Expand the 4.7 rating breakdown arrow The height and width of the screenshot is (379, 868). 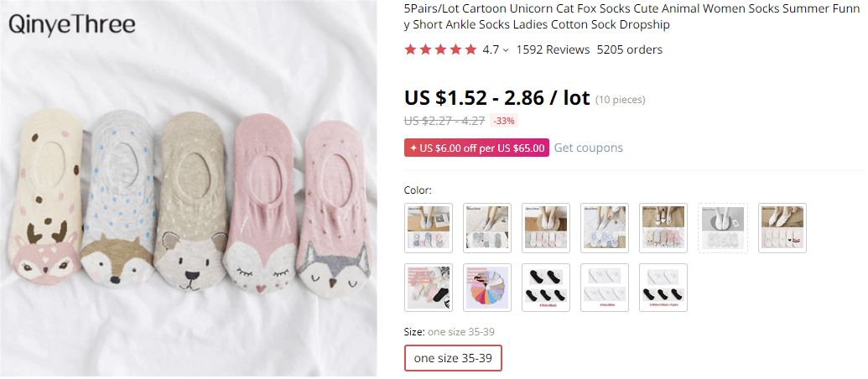click(506, 50)
